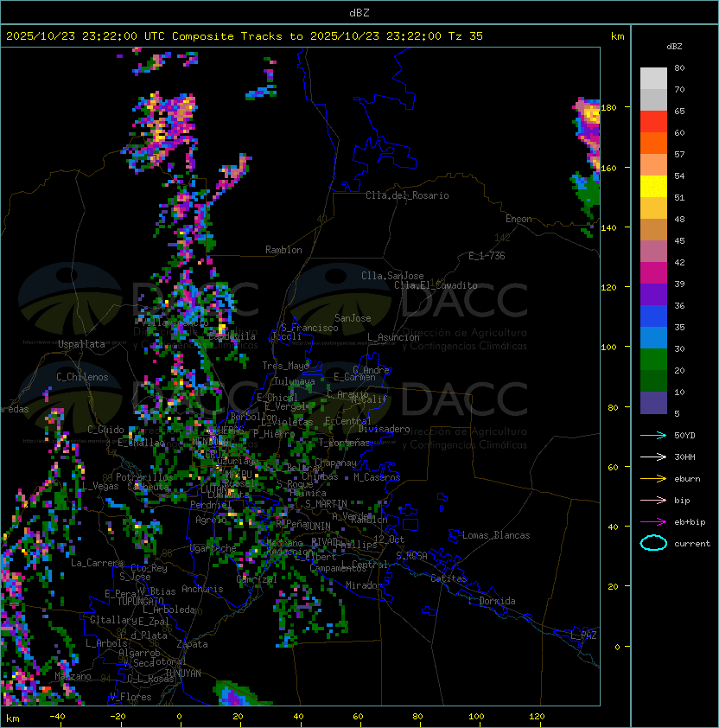Click the 'C_Chilenos' place label

(82, 377)
